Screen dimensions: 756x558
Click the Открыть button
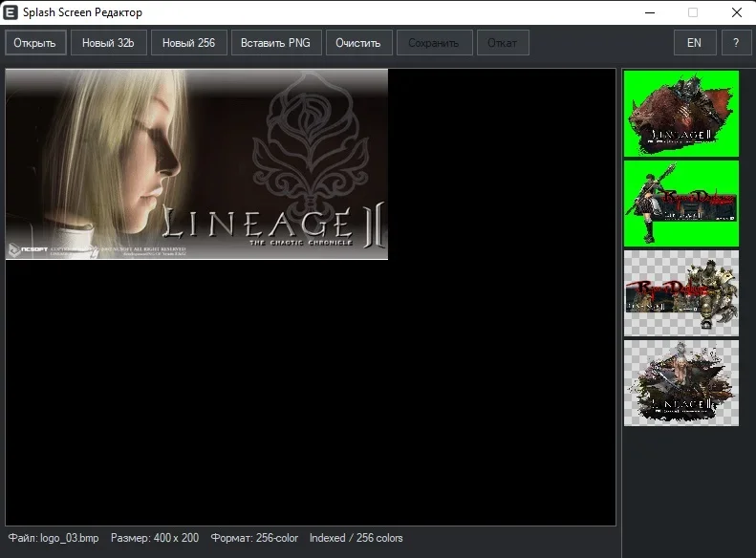click(35, 43)
